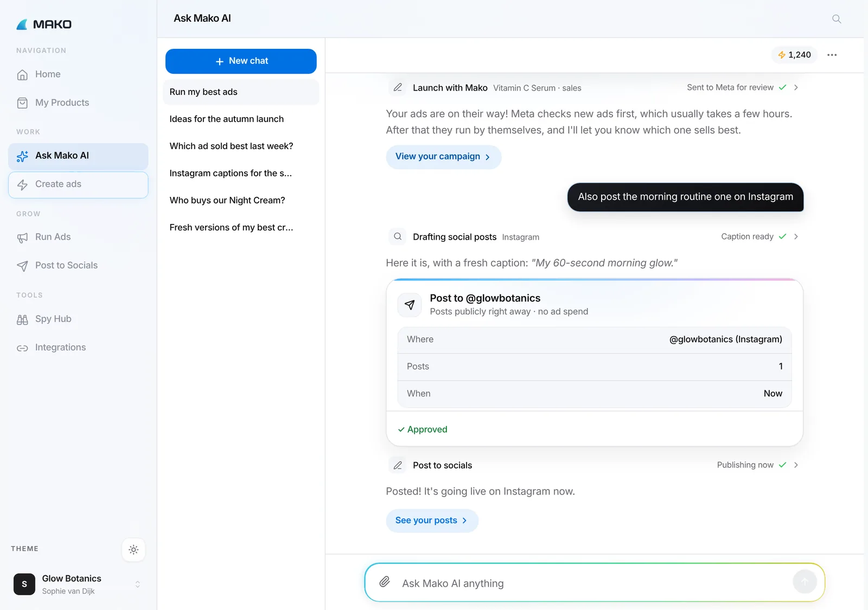Click the Mako logo
Image resolution: width=868 pixels, height=610 pixels.
point(44,24)
